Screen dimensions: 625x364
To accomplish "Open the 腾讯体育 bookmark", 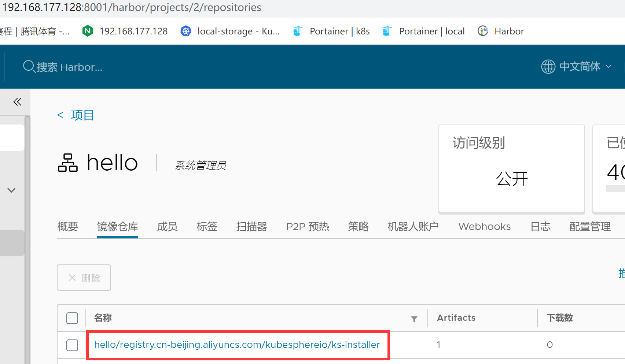I will tap(35, 31).
